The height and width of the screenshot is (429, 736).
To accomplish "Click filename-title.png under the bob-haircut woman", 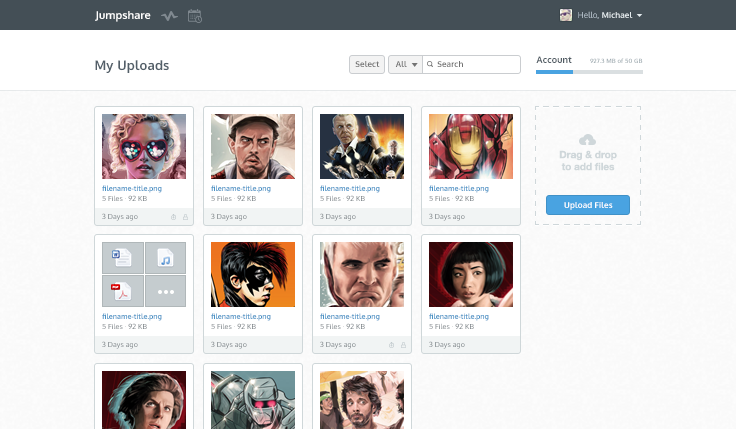I will (459, 316).
